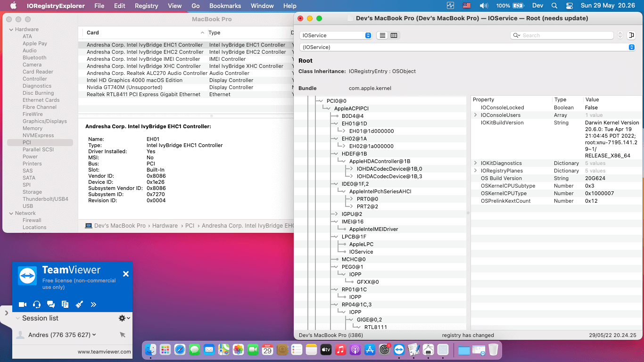
Task: Open Music from the Dock
Action: click(340, 349)
